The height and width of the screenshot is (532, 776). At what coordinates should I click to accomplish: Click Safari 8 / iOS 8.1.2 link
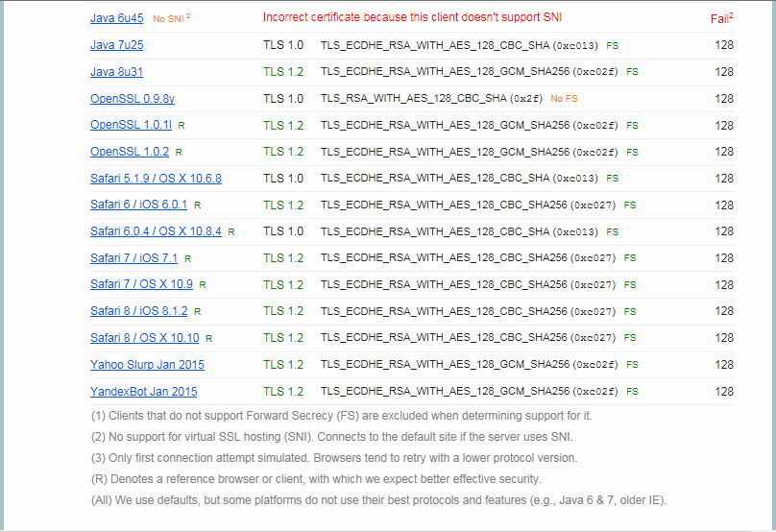tap(139, 311)
